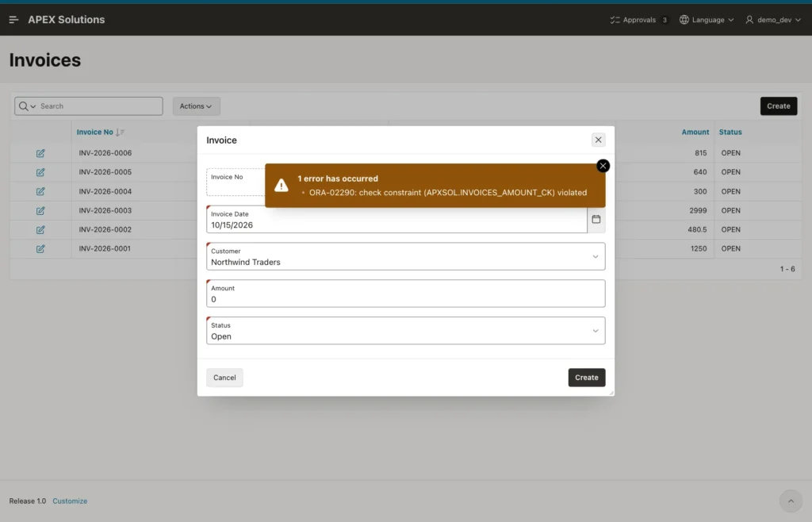This screenshot has width=812, height=522.
Task: Open the demo_dev user menu
Action: click(x=774, y=20)
